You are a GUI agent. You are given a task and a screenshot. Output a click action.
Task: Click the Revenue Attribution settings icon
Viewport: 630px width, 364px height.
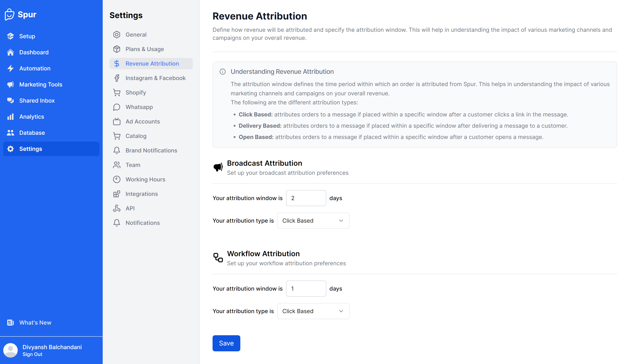click(117, 63)
